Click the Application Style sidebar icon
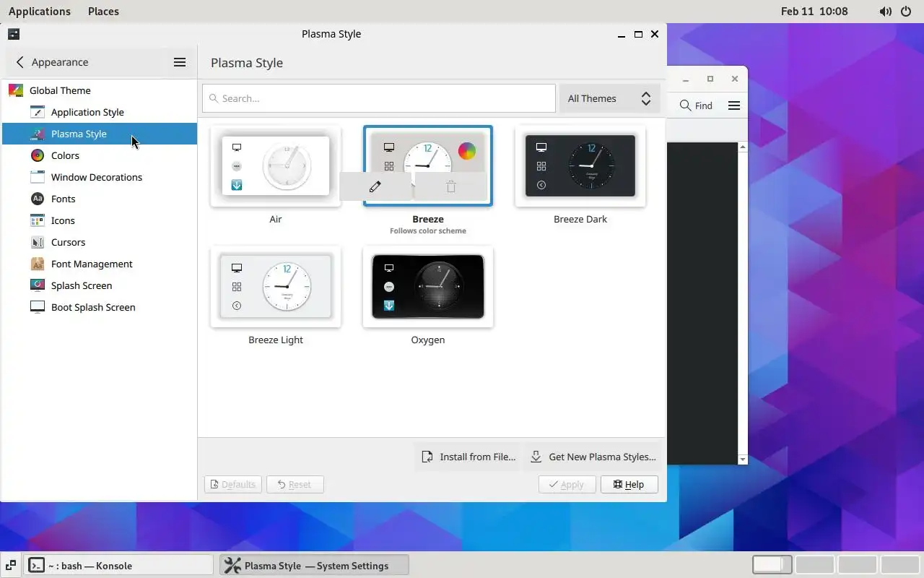Viewport: 924px width, 578px height. (x=38, y=112)
